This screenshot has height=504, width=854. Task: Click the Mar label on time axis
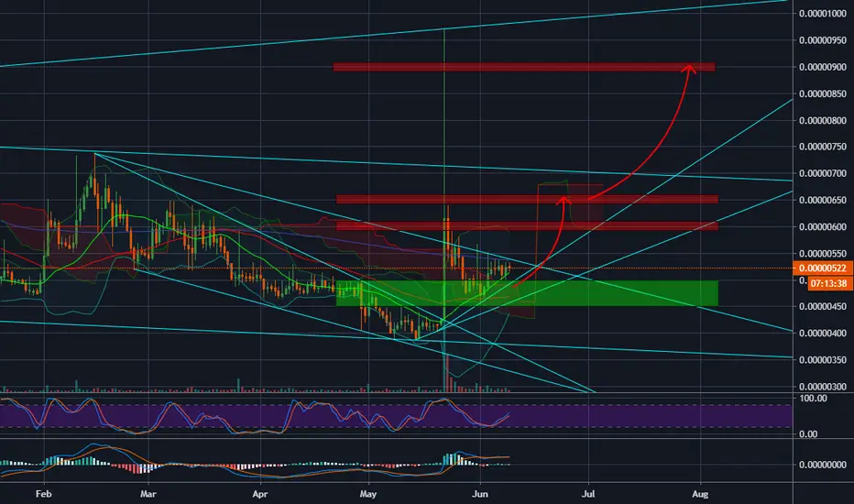pyautogui.click(x=148, y=494)
